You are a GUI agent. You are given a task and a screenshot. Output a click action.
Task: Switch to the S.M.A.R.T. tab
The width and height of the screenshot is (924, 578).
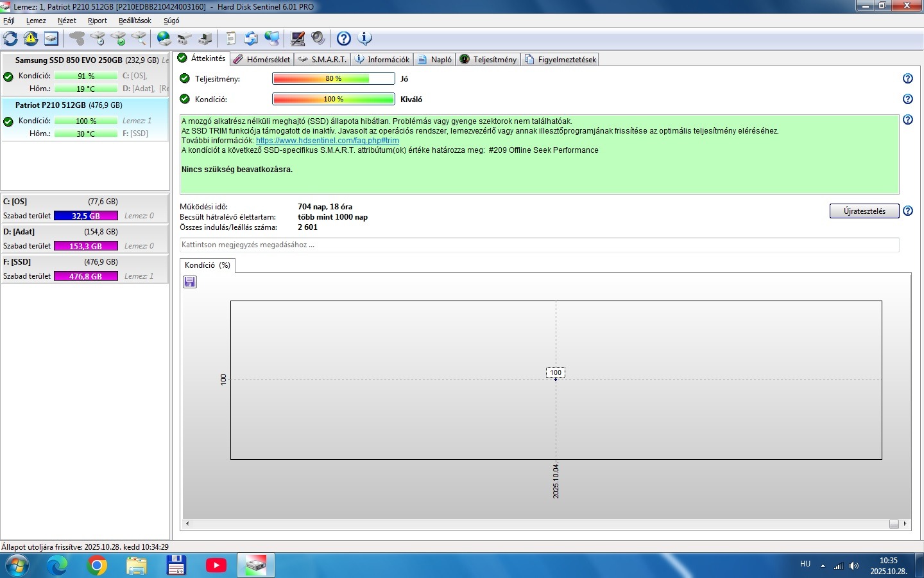(322, 59)
